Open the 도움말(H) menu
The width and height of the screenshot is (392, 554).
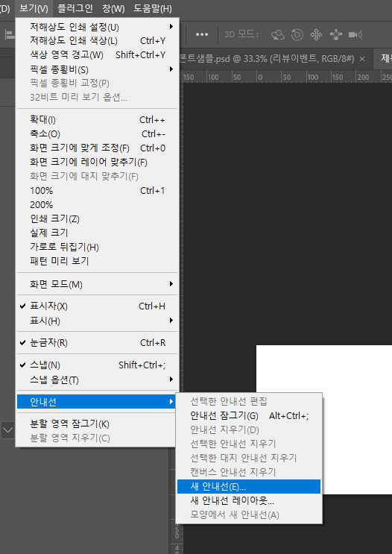152,8
